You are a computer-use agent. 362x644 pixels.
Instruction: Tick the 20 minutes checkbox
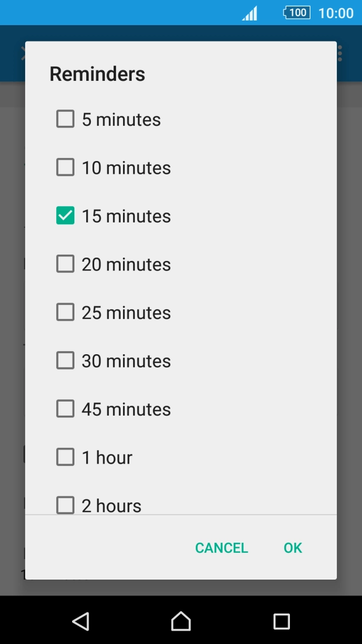pyautogui.click(x=65, y=264)
